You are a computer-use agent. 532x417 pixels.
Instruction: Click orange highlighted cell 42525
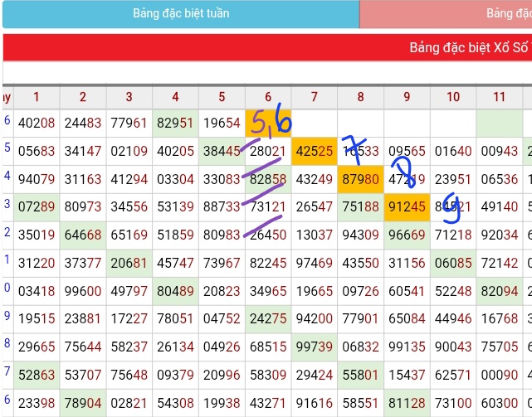[x=315, y=151]
